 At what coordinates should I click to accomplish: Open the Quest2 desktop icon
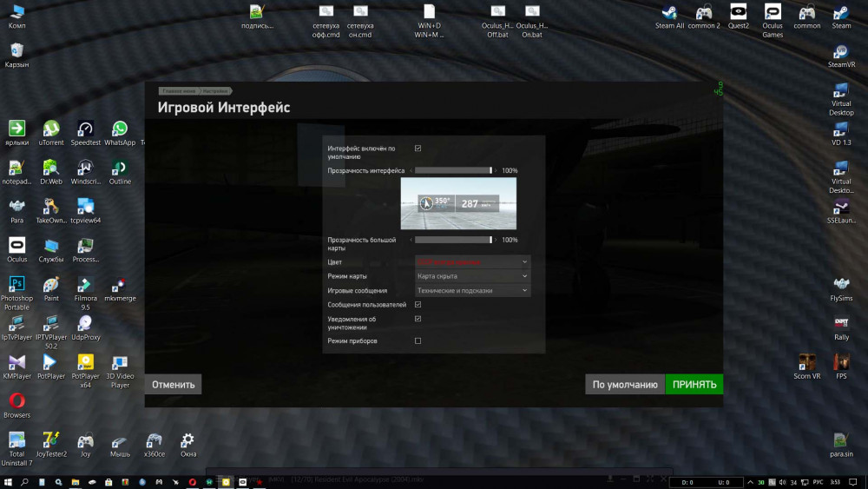coord(738,16)
